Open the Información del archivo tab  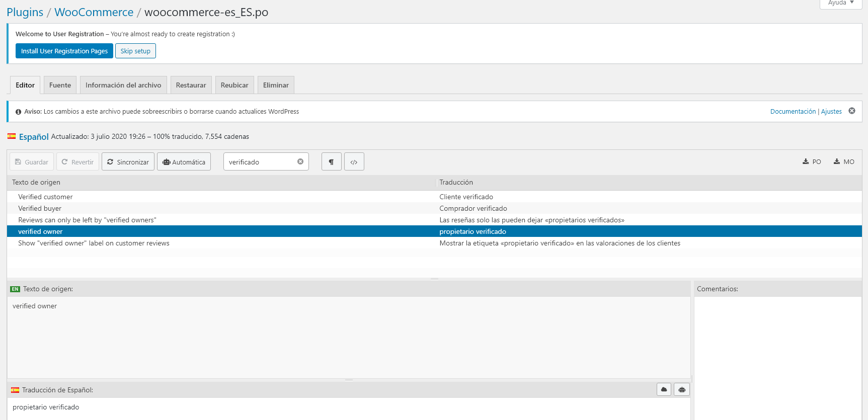coord(123,85)
